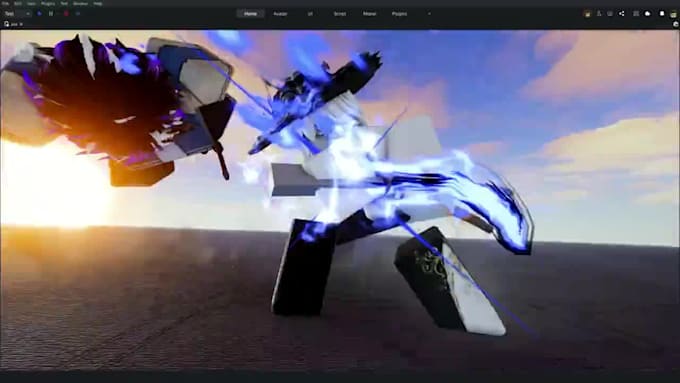The width and height of the screenshot is (680, 383).
Task: Click the Share icon in top-right toolbar
Action: point(621,13)
